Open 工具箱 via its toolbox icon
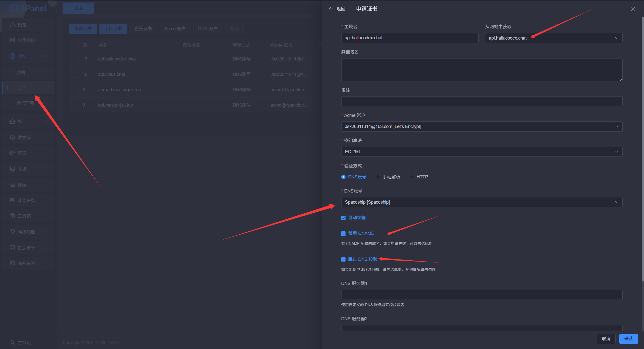 (12, 216)
